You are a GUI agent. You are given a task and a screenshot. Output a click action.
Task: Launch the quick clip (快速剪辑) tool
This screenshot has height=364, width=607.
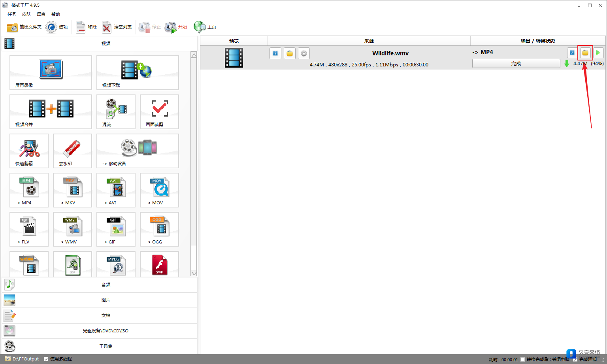point(29,151)
